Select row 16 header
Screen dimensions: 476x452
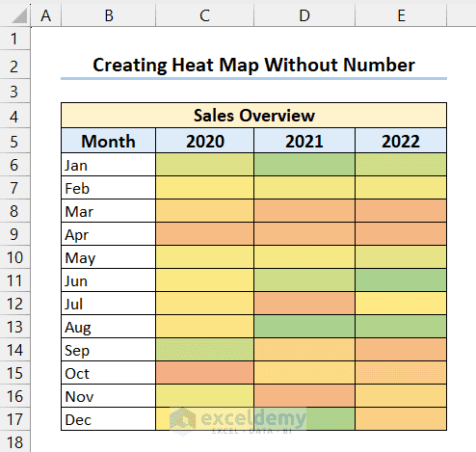[14, 396]
